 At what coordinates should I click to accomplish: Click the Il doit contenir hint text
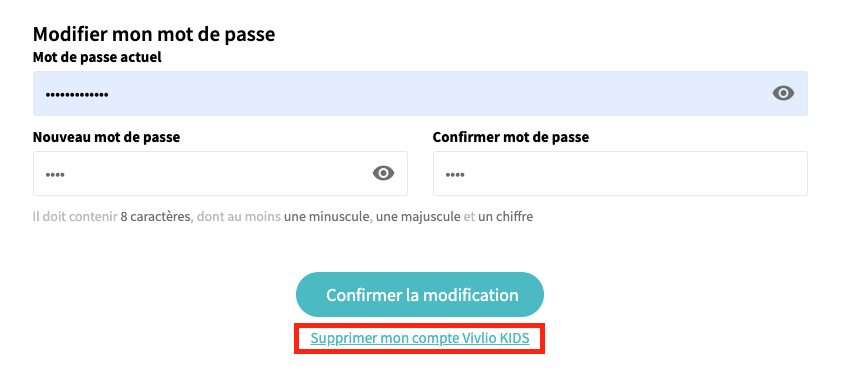pos(75,217)
